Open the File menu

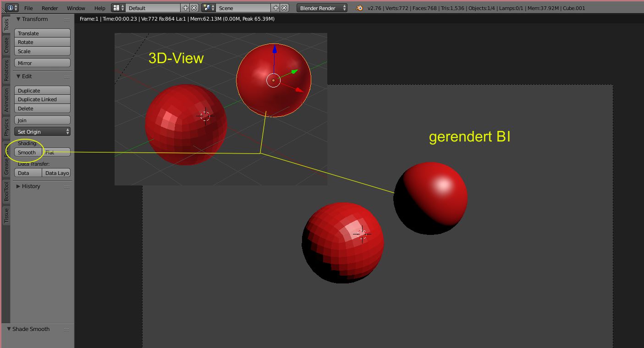click(x=28, y=8)
